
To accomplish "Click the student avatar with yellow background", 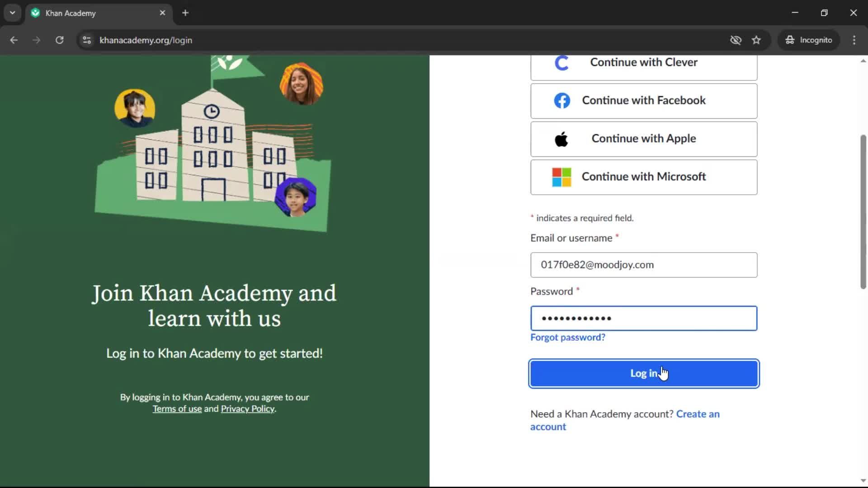I will point(135,108).
